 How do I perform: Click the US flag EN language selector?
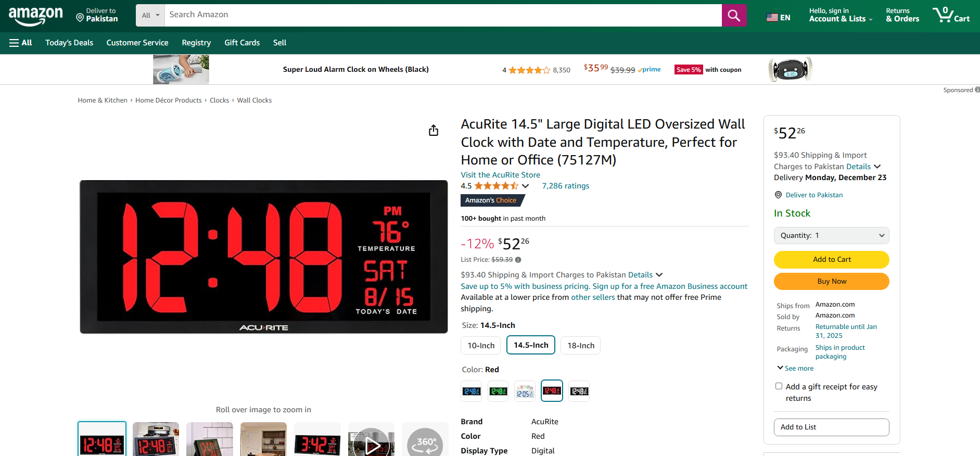[778, 18]
